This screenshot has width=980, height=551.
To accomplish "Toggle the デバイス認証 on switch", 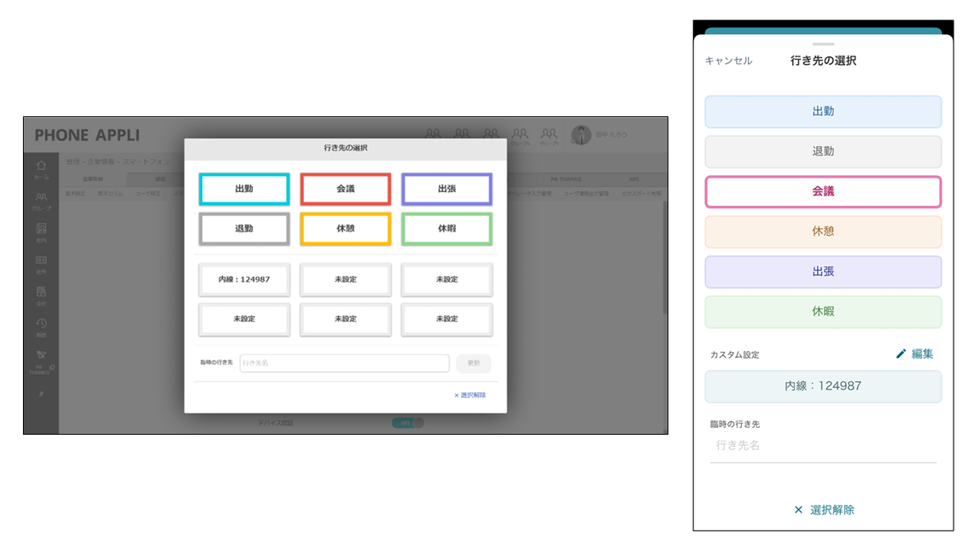I will [x=407, y=423].
